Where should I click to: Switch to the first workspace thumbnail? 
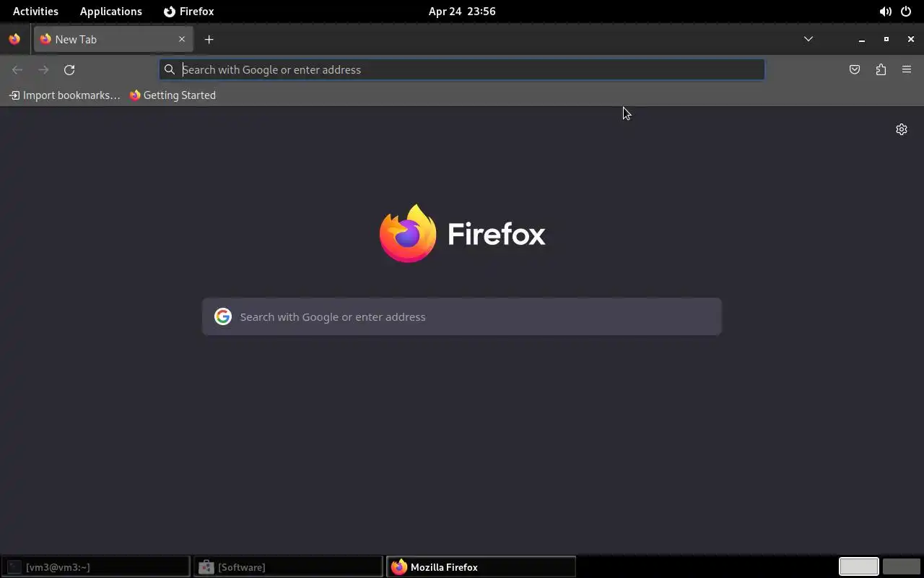coord(858,566)
